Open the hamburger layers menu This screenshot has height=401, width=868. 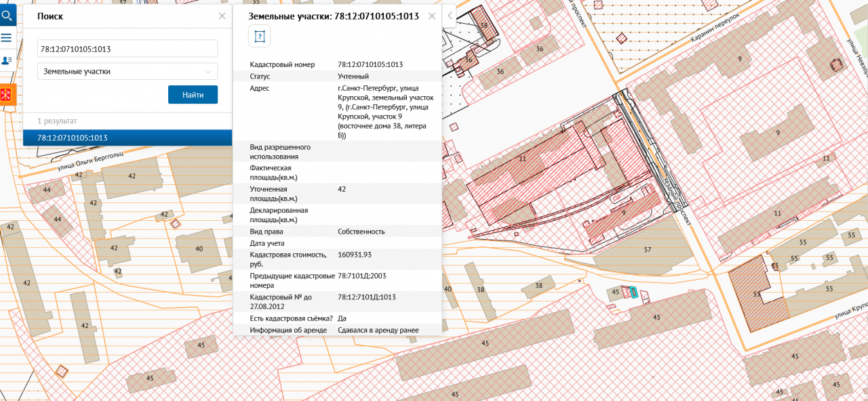(x=7, y=37)
